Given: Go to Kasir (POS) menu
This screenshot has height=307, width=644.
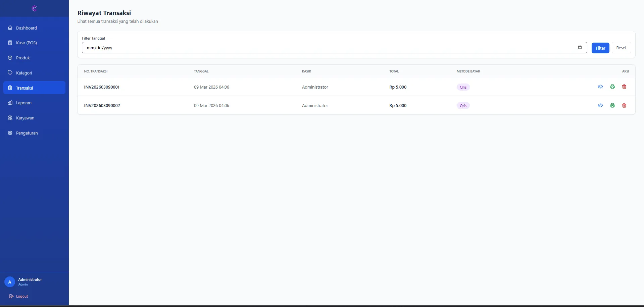Looking at the screenshot, I should [x=26, y=43].
